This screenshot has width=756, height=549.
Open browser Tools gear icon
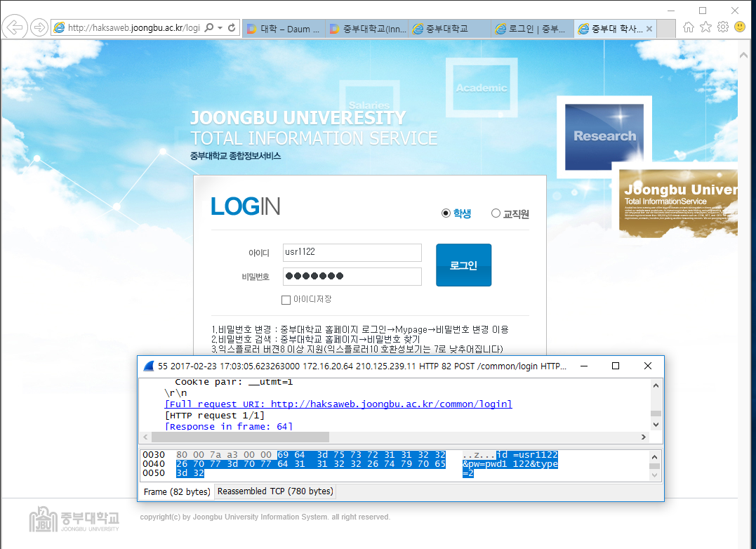(x=723, y=27)
